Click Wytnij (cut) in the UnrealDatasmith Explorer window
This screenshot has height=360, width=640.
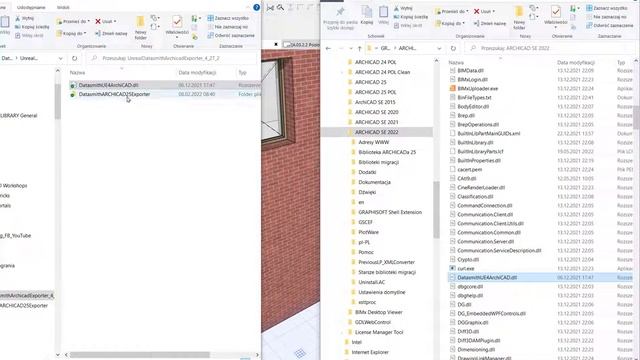click(24, 18)
